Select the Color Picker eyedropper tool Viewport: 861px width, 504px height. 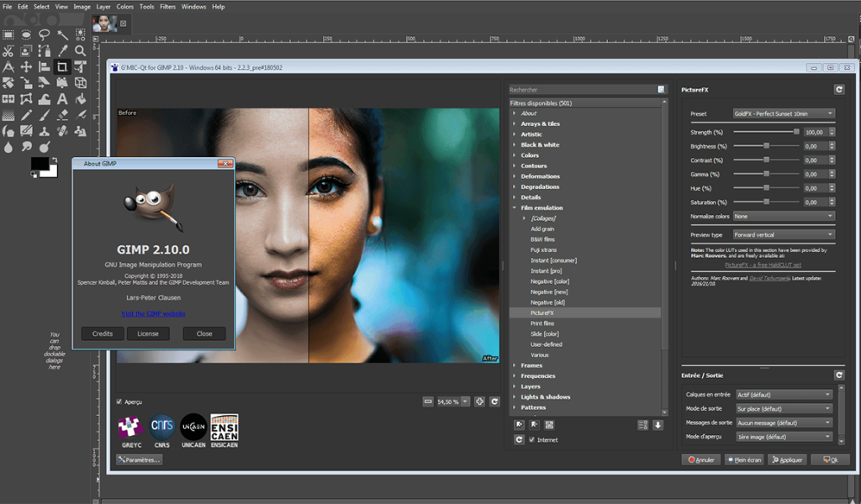point(62,51)
